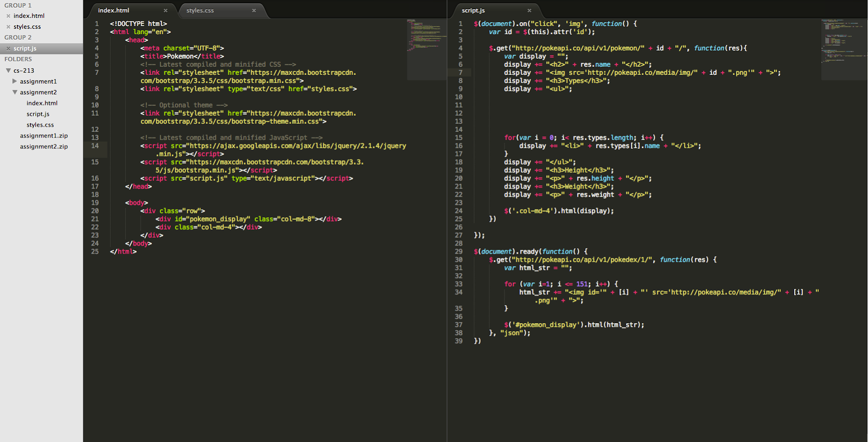Image resolution: width=868 pixels, height=442 pixels.
Task: Select assignment2.zip in the folder tree
Action: tap(44, 147)
